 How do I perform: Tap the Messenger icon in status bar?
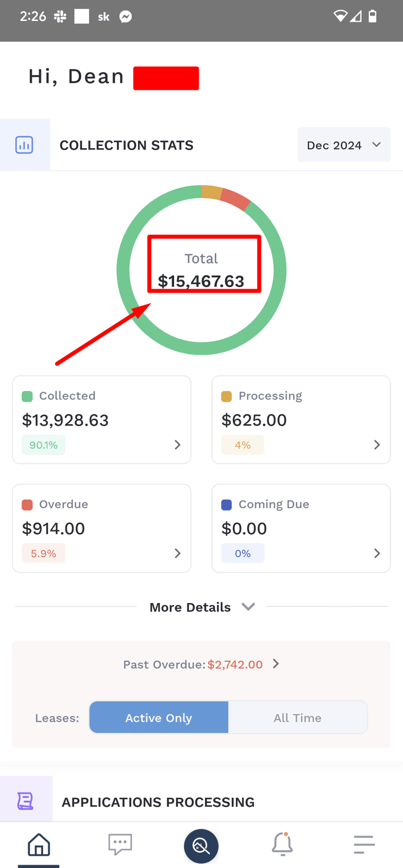tap(125, 17)
